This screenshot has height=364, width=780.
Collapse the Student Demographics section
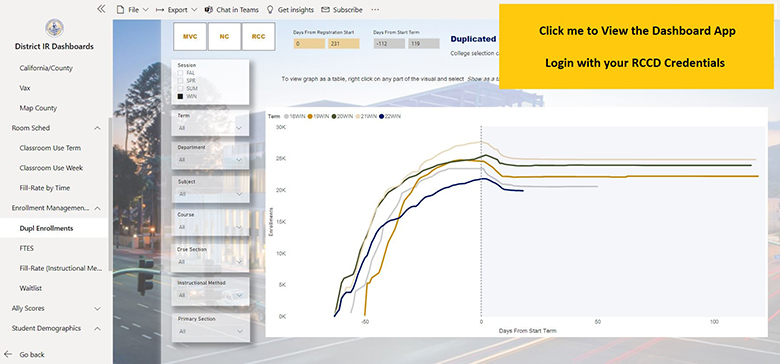click(x=98, y=329)
